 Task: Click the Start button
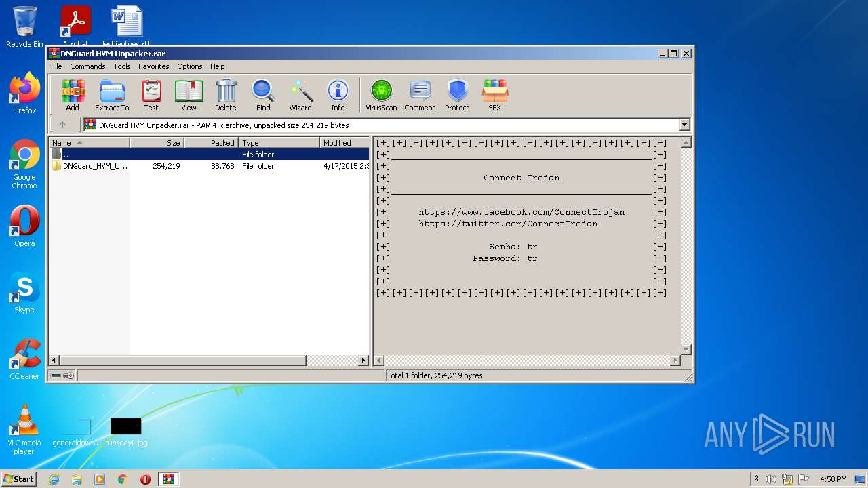click(18, 479)
